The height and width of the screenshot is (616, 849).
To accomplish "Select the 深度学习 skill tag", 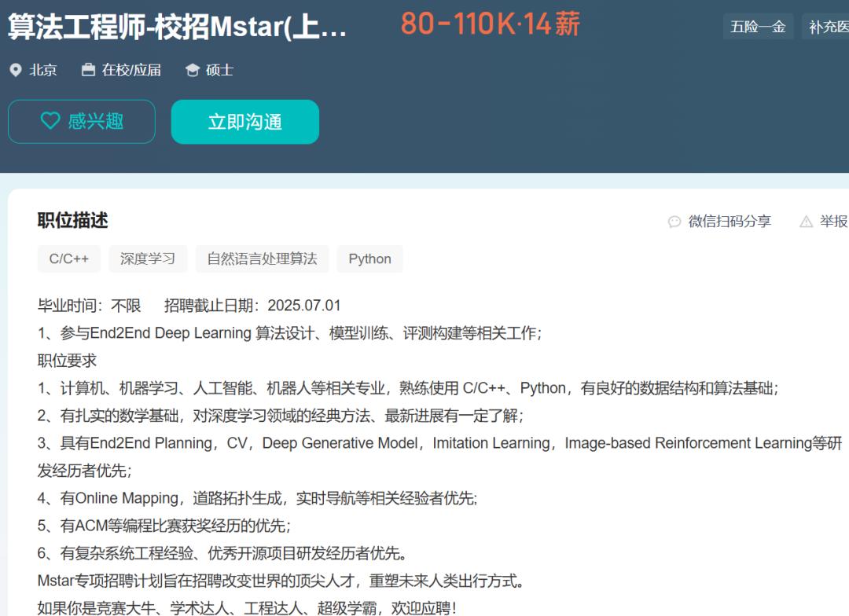I will (x=148, y=259).
